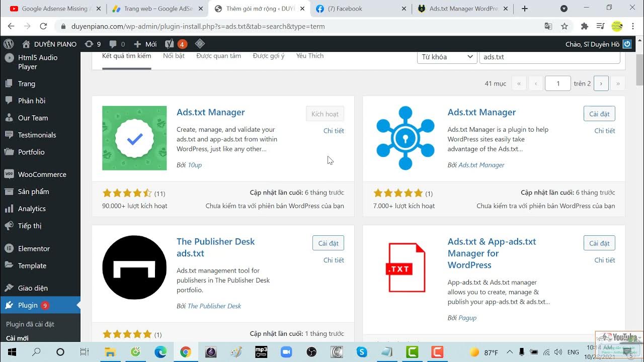The height and width of the screenshot is (362, 644).
Task: Switch to the Facebook browser tab
Action: [x=361, y=9]
